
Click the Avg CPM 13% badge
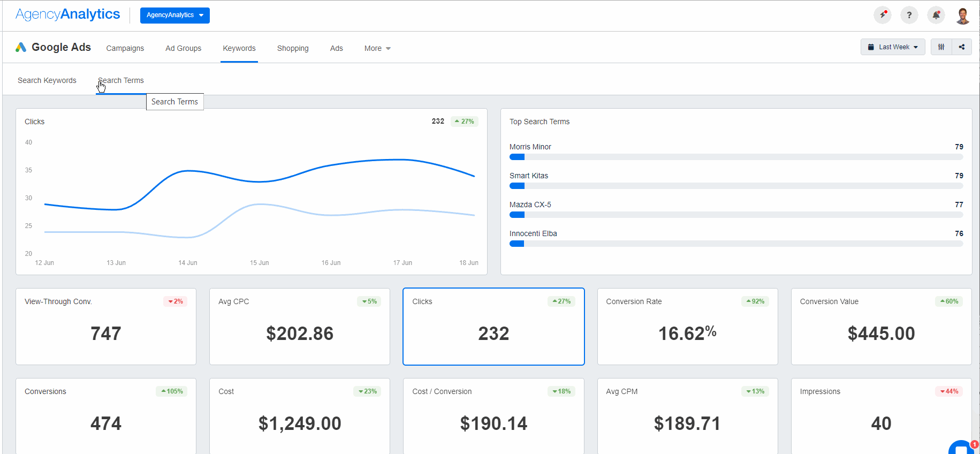[755, 391]
